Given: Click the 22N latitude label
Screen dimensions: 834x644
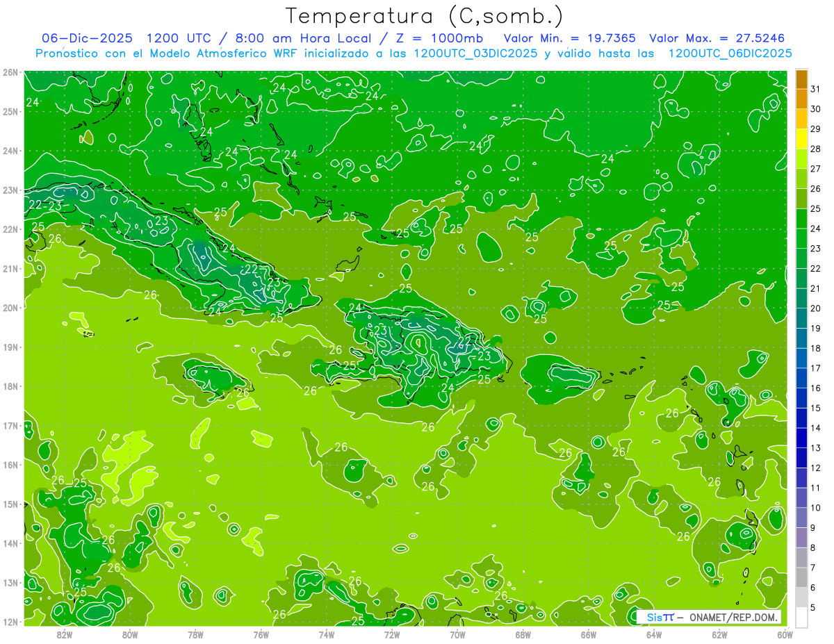Looking at the screenshot, I should pyautogui.click(x=10, y=229).
